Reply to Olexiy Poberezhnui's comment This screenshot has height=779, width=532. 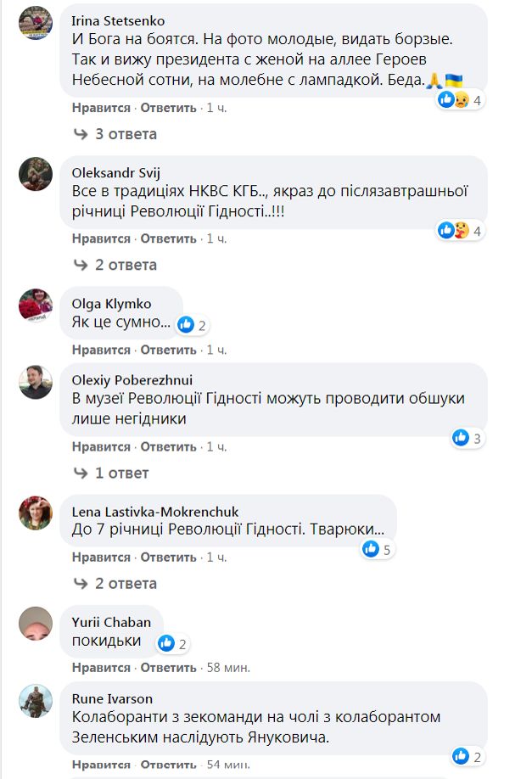[x=168, y=446]
